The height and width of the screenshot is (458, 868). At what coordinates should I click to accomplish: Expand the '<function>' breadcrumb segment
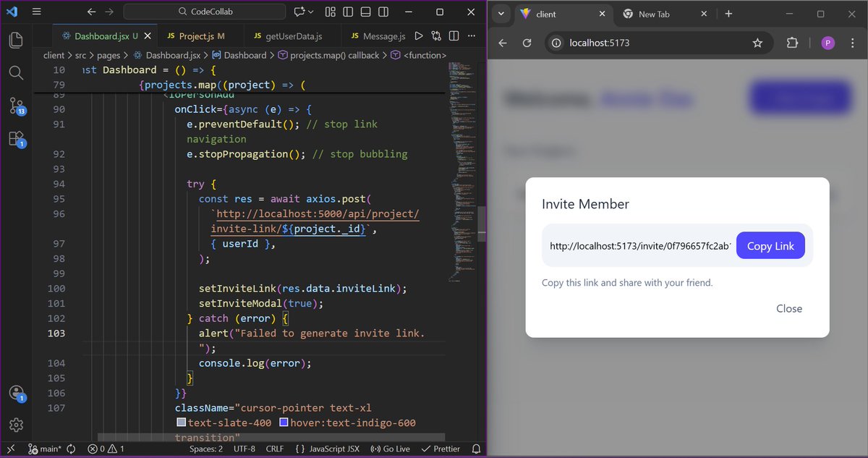[x=419, y=55]
